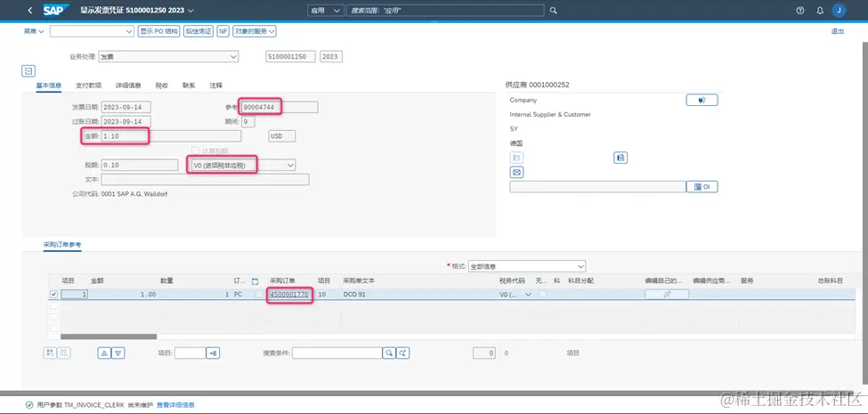Image resolution: width=868 pixels, height=414 pixels.
Task: Open the row 1 税务代码 V0 dropdown
Action: (x=528, y=295)
